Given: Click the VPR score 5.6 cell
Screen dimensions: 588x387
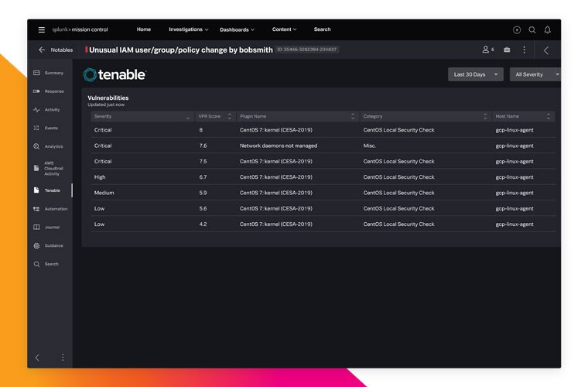Looking at the screenshot, I should point(203,208).
